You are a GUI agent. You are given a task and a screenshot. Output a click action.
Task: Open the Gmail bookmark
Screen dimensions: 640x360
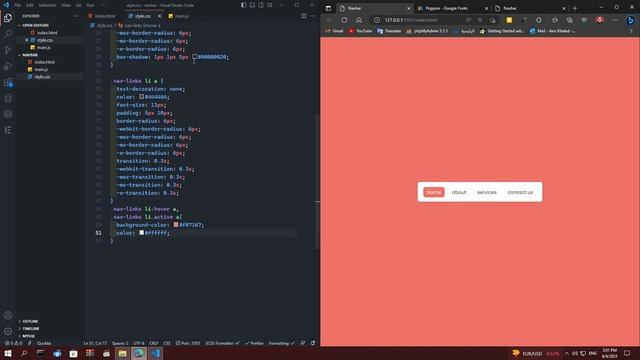(334, 31)
